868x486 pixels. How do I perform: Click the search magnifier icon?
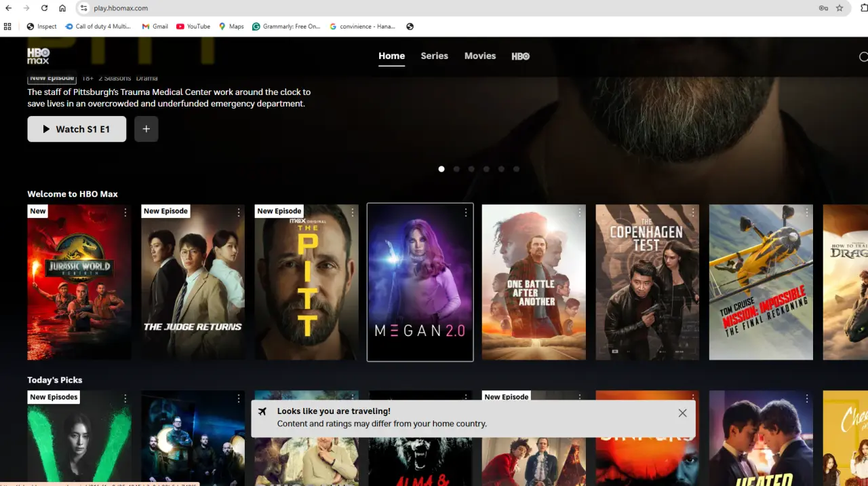(863, 57)
